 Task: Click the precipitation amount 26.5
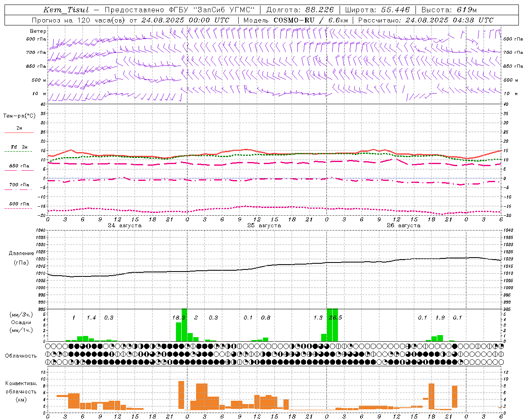pyautogui.click(x=336, y=318)
